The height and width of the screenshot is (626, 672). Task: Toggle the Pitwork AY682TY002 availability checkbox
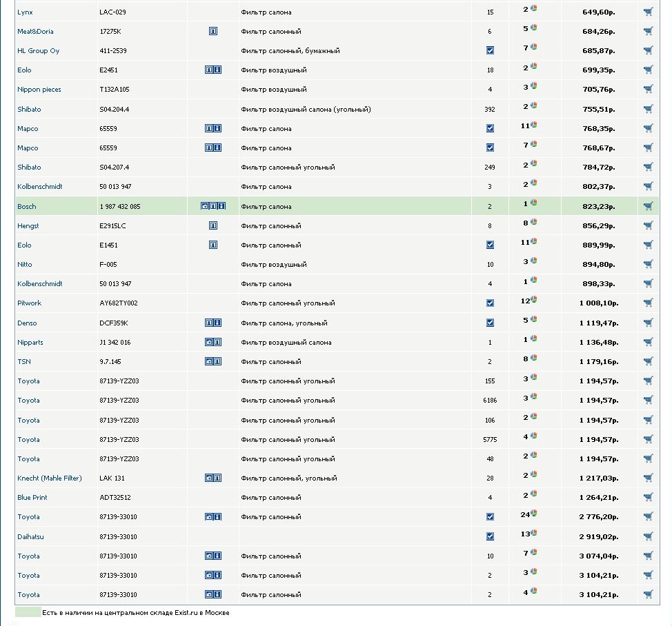click(x=490, y=303)
